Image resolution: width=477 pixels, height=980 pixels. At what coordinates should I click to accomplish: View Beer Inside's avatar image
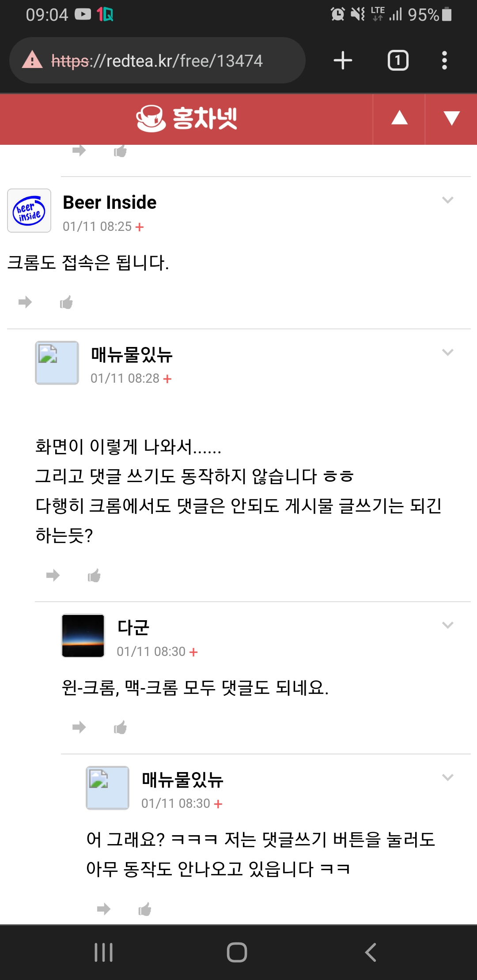coord(29,211)
